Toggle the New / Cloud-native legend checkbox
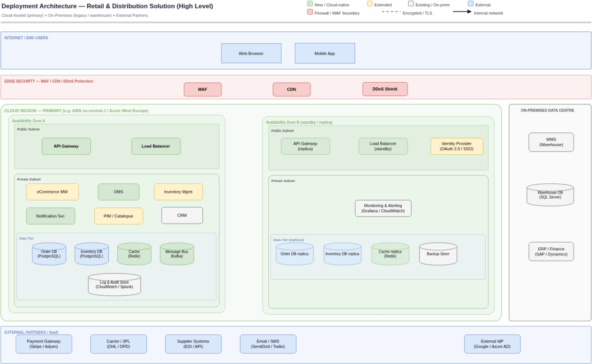592x364 pixels. (310, 3)
